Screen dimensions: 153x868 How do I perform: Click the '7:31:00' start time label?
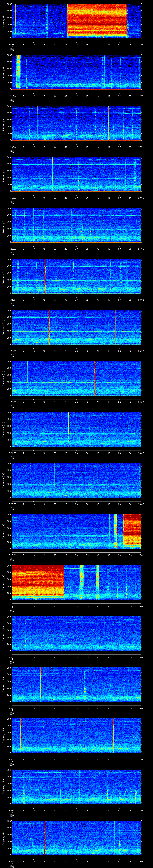12,810
